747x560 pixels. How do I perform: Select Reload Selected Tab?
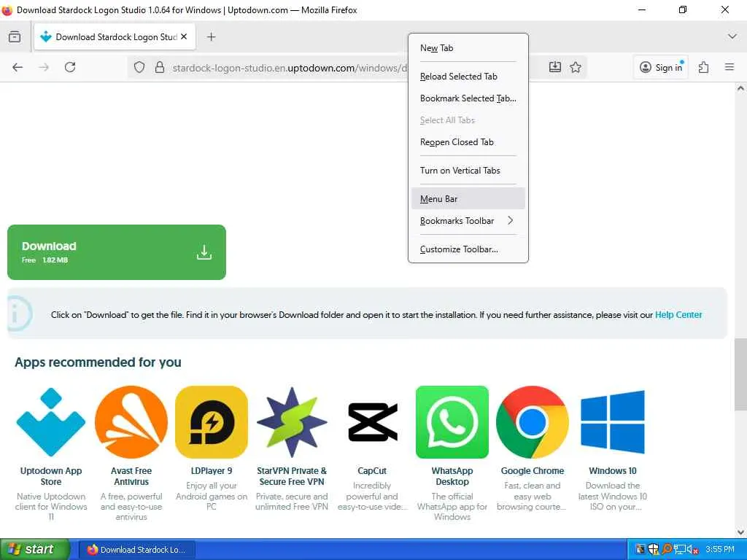(468, 76)
